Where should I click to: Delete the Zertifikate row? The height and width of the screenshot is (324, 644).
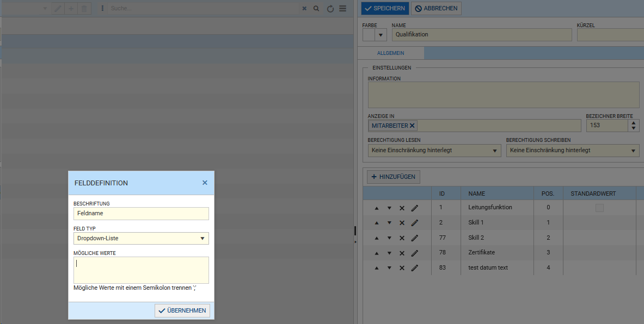click(x=402, y=253)
